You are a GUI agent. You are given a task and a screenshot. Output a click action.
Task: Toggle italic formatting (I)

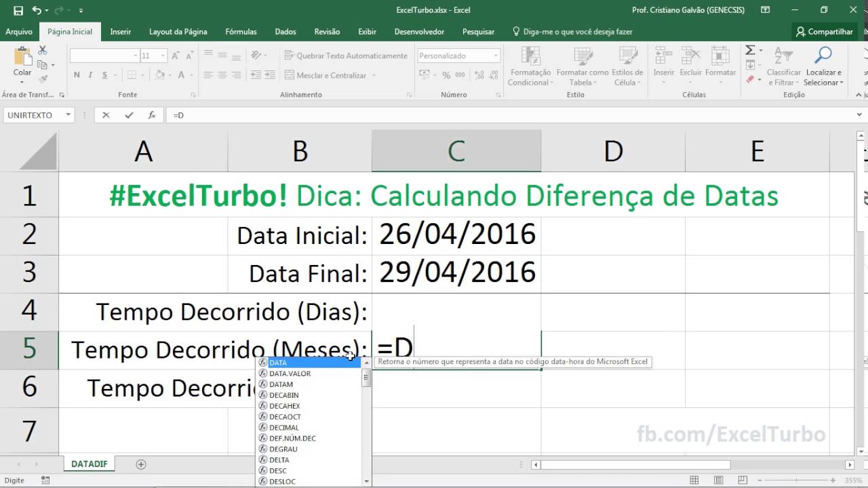[92, 75]
